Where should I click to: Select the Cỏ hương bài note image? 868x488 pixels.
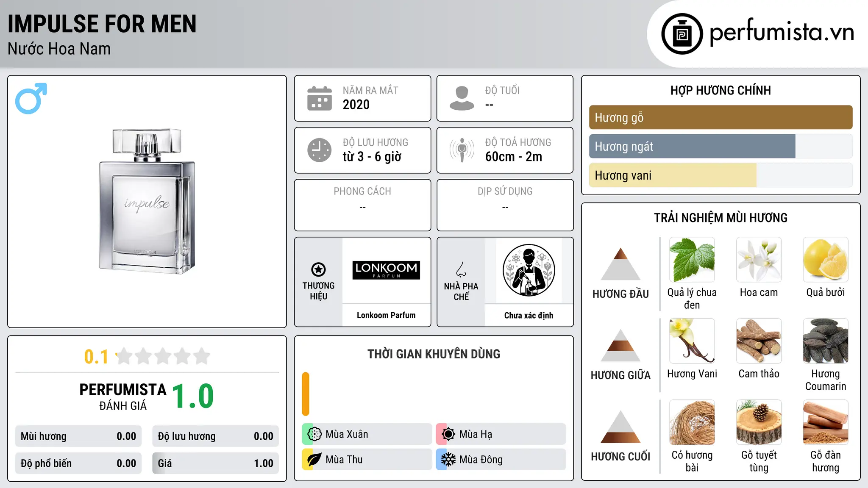[x=692, y=422]
